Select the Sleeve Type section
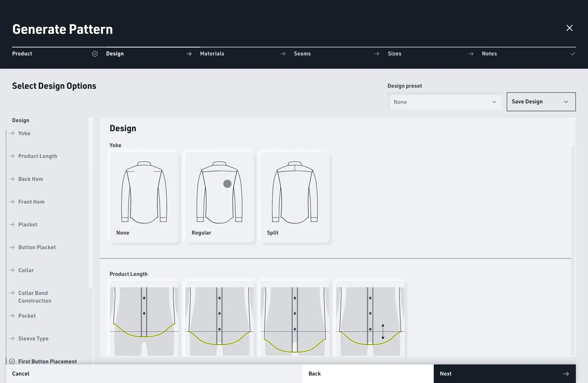This screenshot has width=588, height=383. click(33, 338)
